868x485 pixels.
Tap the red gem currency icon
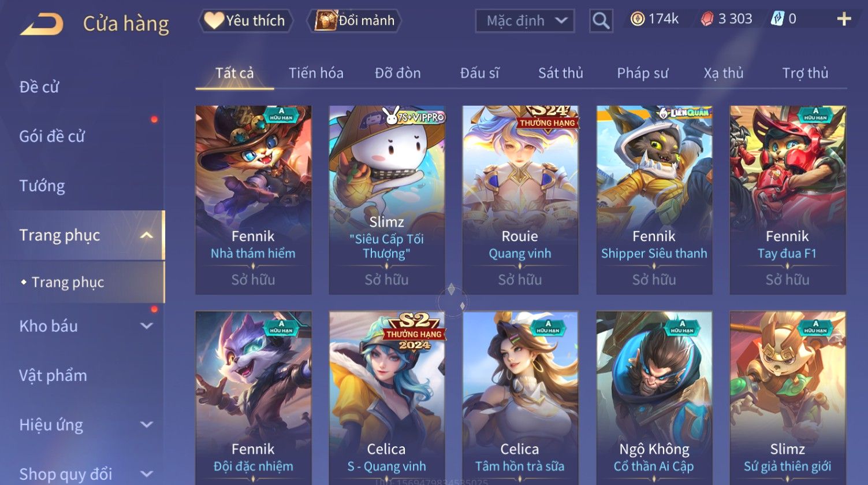[x=707, y=19]
